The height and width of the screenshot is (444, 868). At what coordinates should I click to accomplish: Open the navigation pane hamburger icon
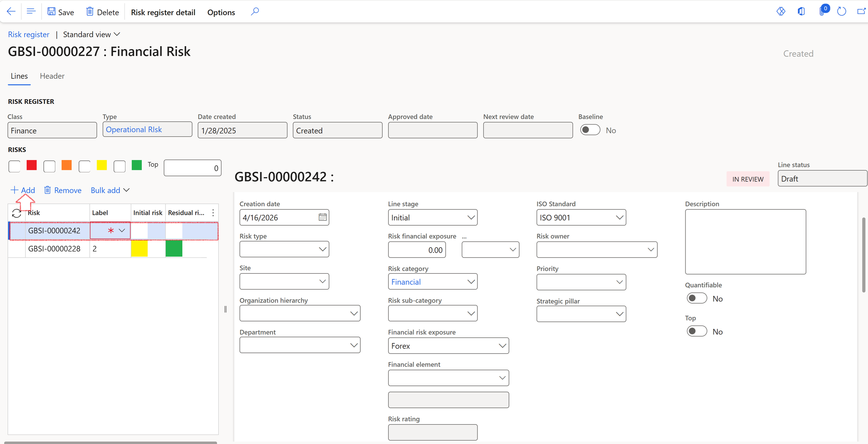(x=31, y=12)
